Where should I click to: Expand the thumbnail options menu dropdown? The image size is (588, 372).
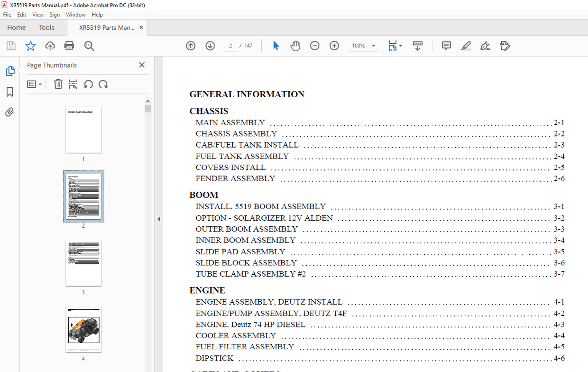[x=34, y=84]
